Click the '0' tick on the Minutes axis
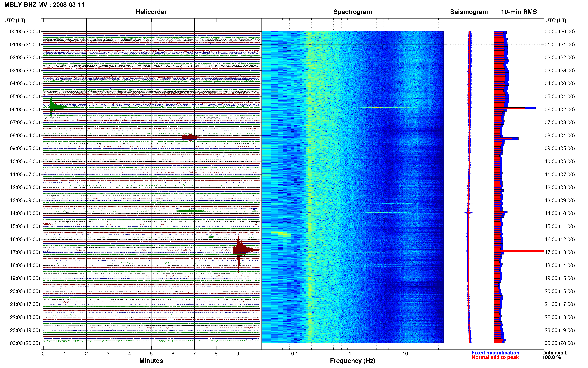This screenshot has height=368, width=588. click(43, 354)
